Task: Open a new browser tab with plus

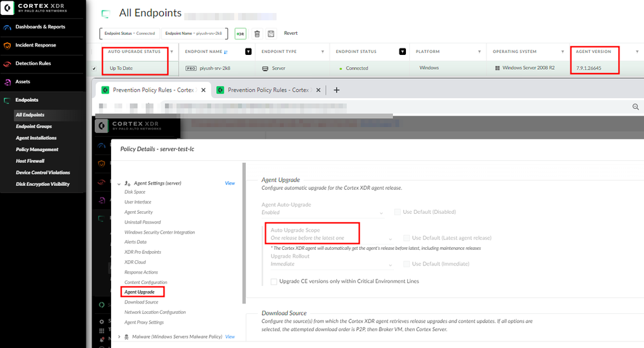Action: coord(336,90)
